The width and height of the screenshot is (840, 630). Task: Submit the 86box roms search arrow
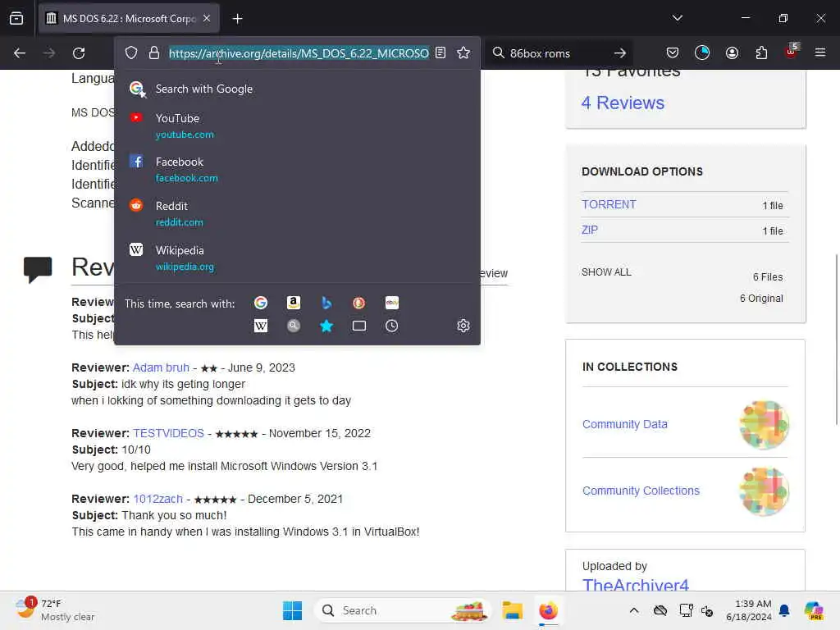[x=620, y=53]
